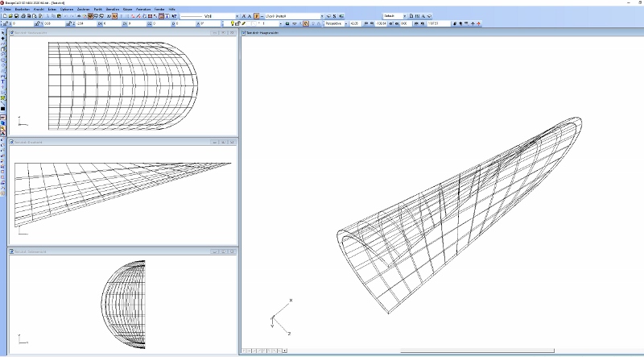Click the black color box in left toolbar
The height and width of the screenshot is (357, 644).
(3, 108)
